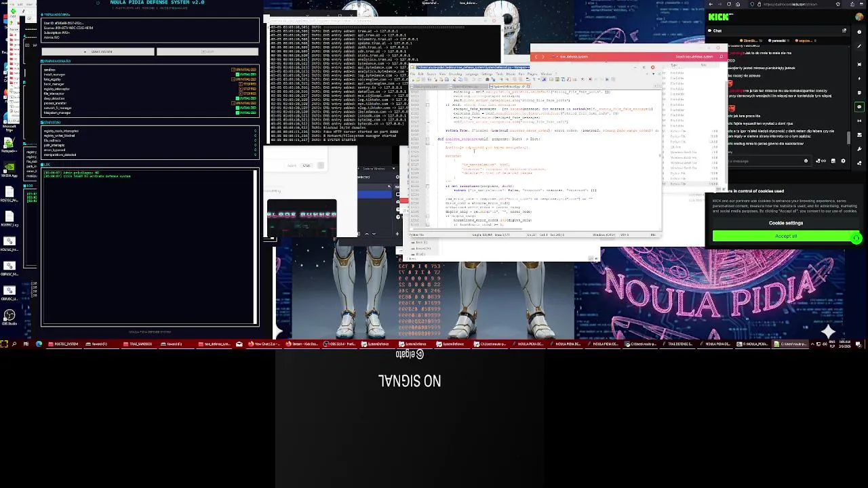Image resolution: width=868 pixels, height=488 pixels.
Task: Bookmark this page with the star icon
Action: [x=838, y=4]
